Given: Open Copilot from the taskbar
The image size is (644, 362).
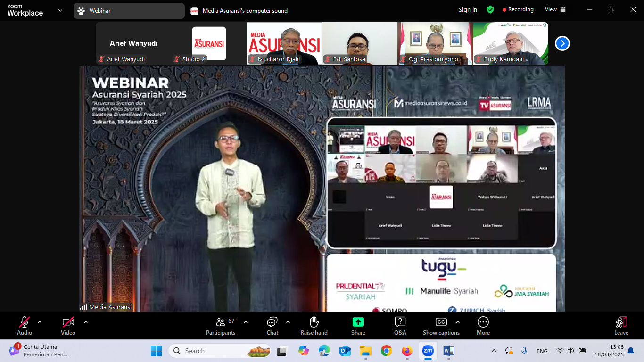Looking at the screenshot, I should tap(303, 351).
